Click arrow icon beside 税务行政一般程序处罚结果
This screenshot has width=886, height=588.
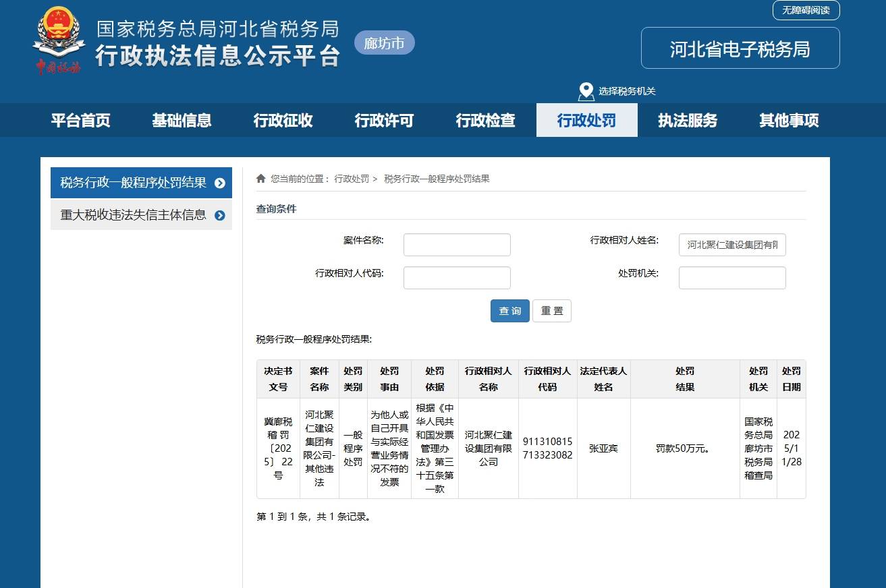pyautogui.click(x=219, y=183)
